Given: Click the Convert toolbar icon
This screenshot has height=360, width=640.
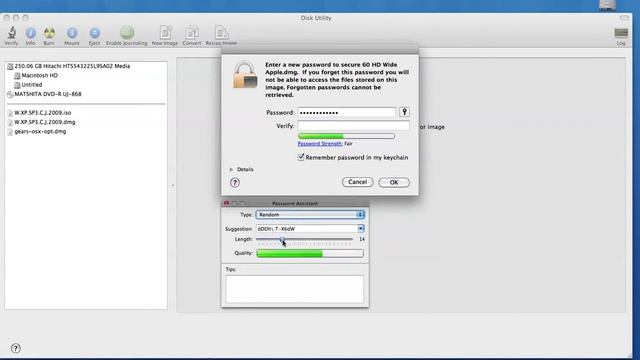Looking at the screenshot, I should pos(191,35).
